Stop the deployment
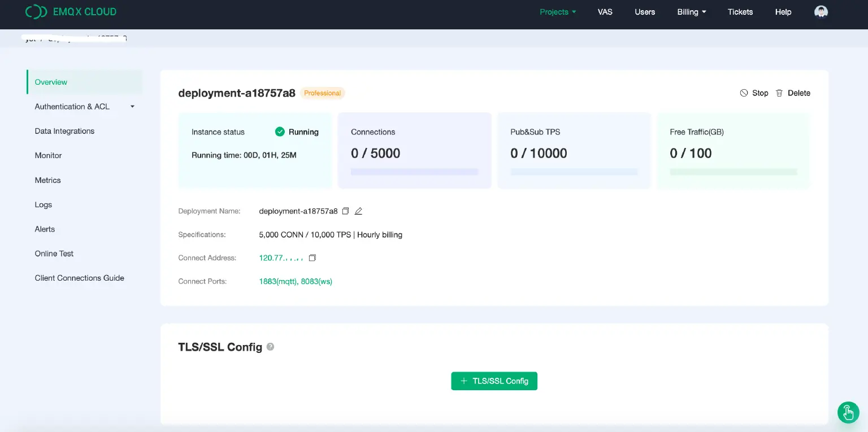This screenshot has width=868, height=432. coord(754,93)
